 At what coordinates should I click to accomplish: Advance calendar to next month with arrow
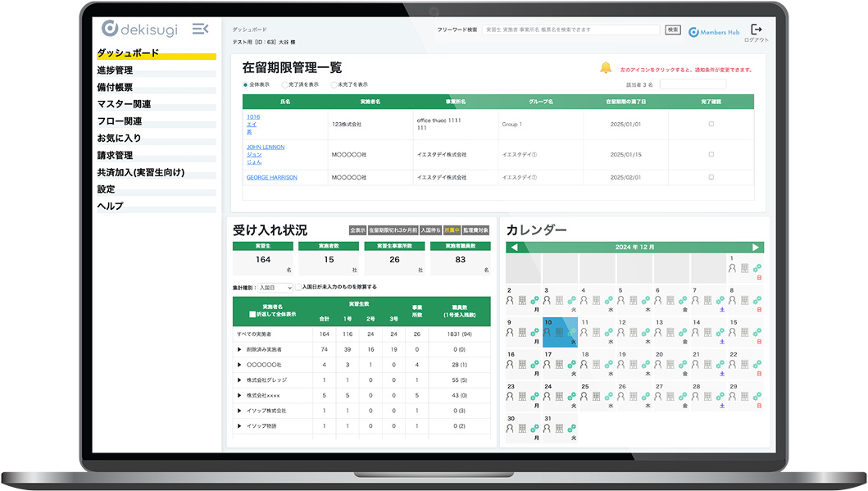coord(755,248)
